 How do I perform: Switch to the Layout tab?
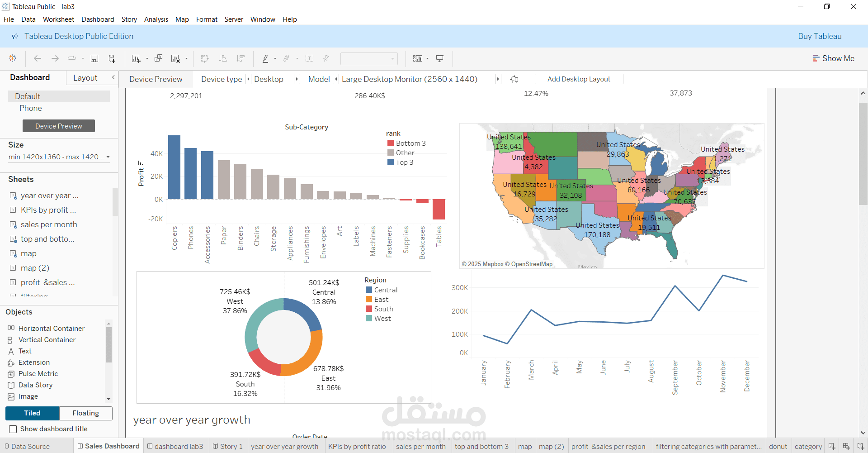85,78
